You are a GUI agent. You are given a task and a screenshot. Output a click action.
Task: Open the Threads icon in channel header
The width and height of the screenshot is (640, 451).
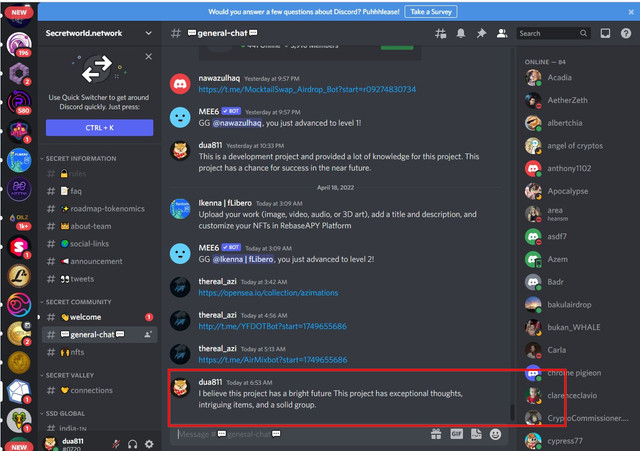click(440, 33)
